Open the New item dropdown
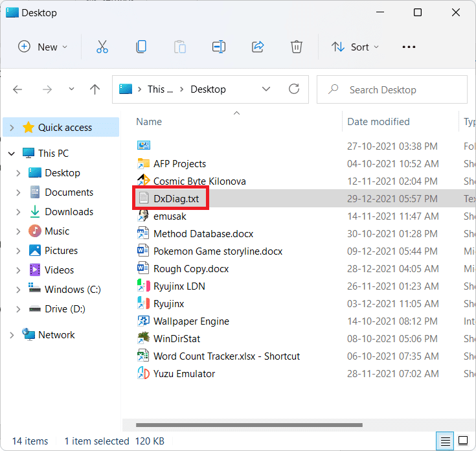This screenshot has height=451, width=476. 43,47
